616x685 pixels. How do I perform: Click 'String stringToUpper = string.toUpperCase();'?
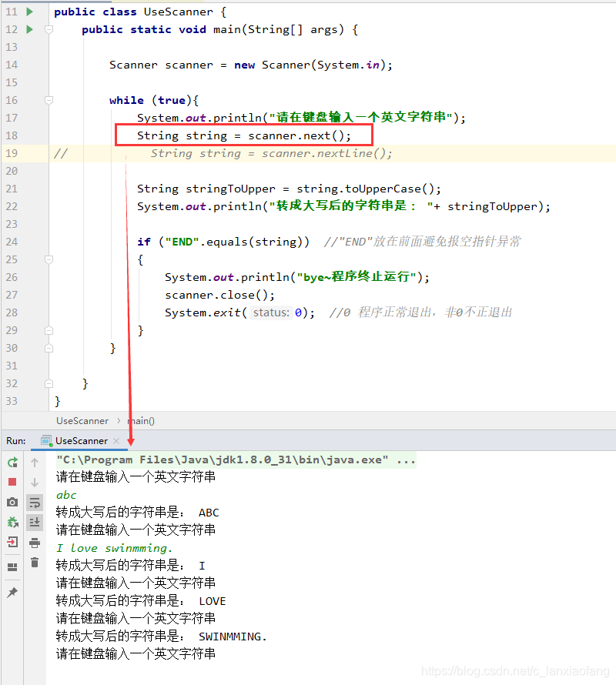point(289,189)
